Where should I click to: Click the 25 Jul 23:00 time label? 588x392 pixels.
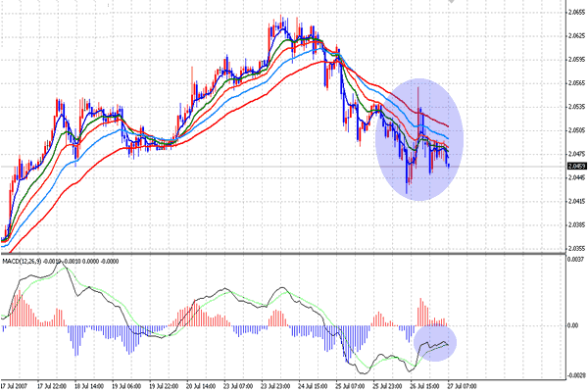click(387, 386)
